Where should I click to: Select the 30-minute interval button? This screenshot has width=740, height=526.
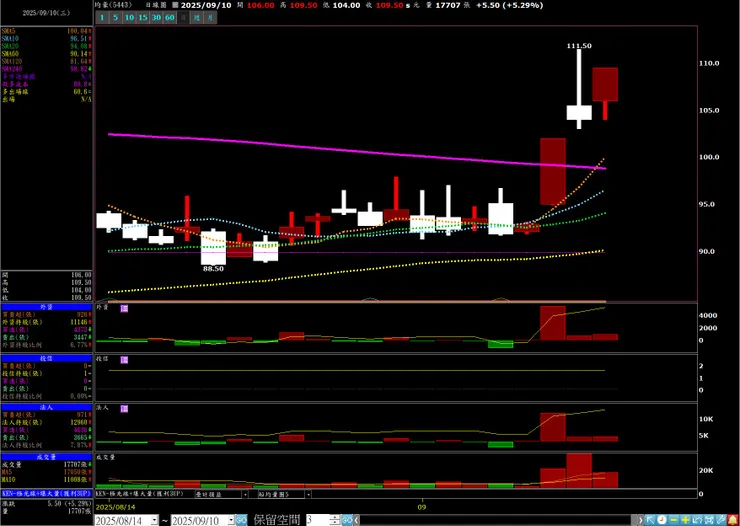(156, 18)
